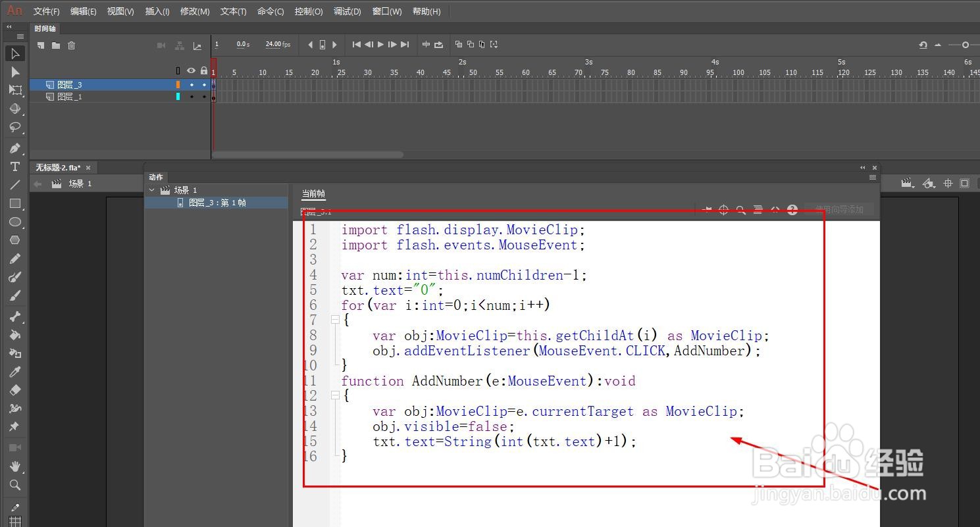Screen dimensions: 980x527
Task: Select the Rectangle tool
Action: point(15,203)
